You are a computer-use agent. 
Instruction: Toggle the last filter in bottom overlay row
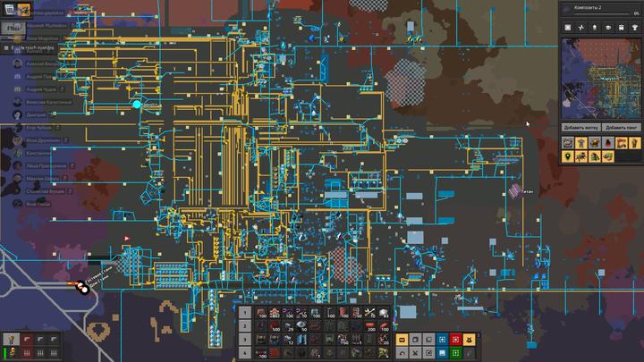pos(608,156)
